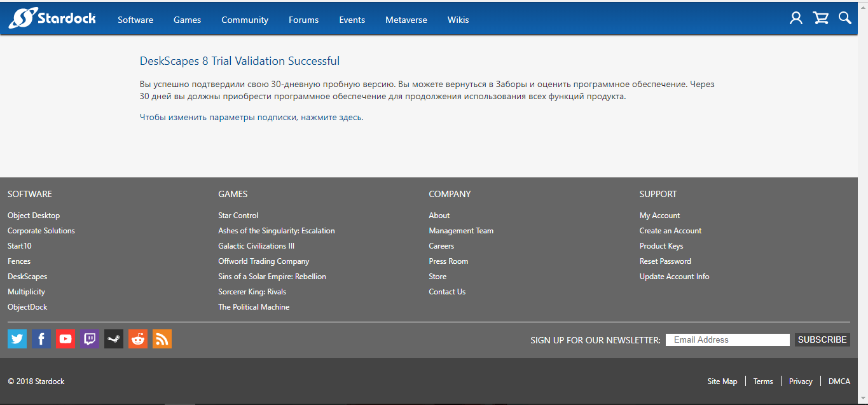Screen dimensions: 868x405
Task: Open the Software menu
Action: tap(135, 20)
